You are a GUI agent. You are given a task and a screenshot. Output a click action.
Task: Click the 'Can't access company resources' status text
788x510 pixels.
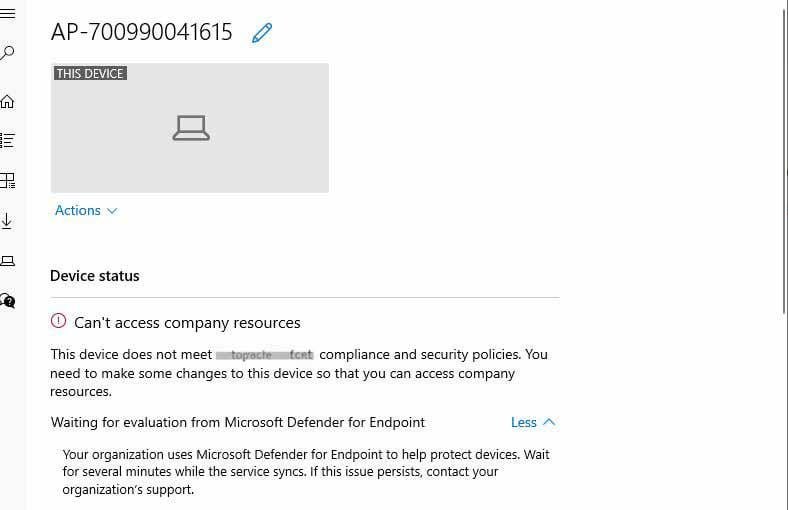(x=187, y=323)
